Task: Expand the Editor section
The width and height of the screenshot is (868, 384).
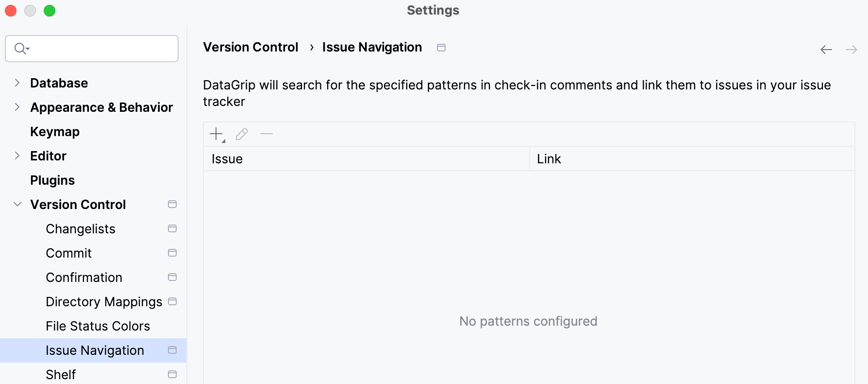Action: pos(17,156)
